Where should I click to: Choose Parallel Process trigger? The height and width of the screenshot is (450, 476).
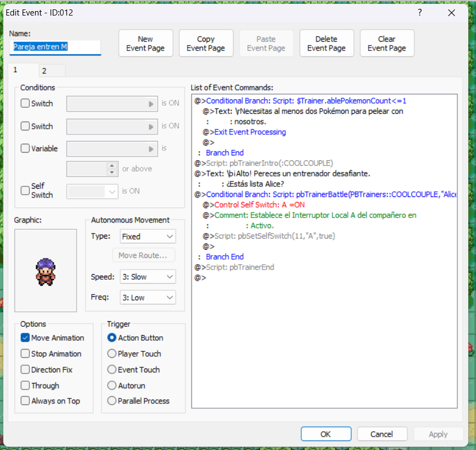click(x=112, y=401)
